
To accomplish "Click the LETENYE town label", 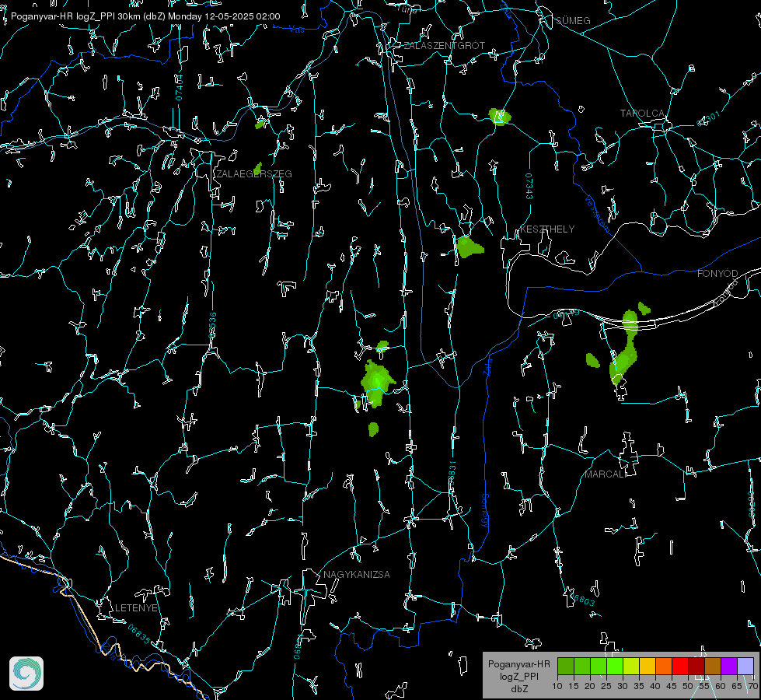I will coord(136,608).
